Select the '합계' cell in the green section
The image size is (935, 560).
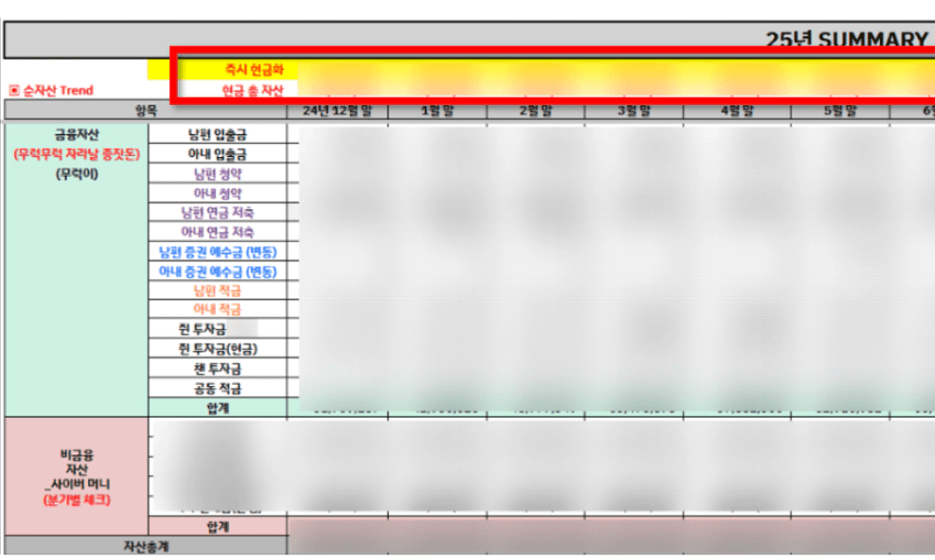pos(218,407)
